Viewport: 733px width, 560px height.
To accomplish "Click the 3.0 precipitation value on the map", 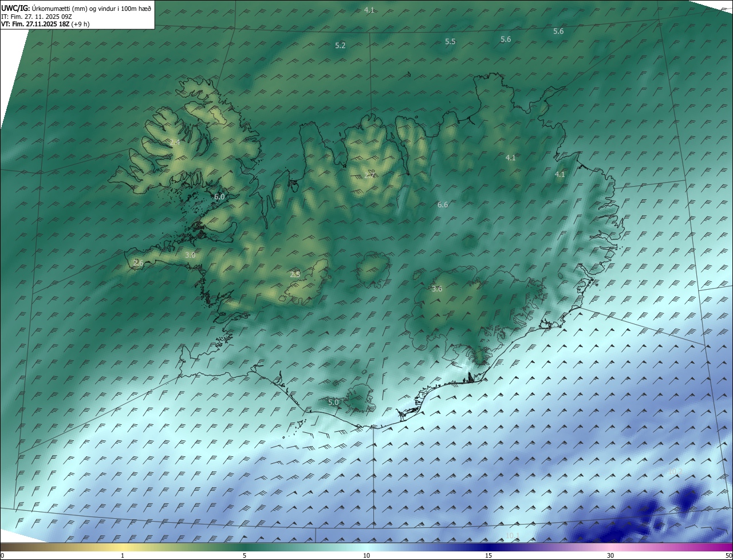I will 190,255.
